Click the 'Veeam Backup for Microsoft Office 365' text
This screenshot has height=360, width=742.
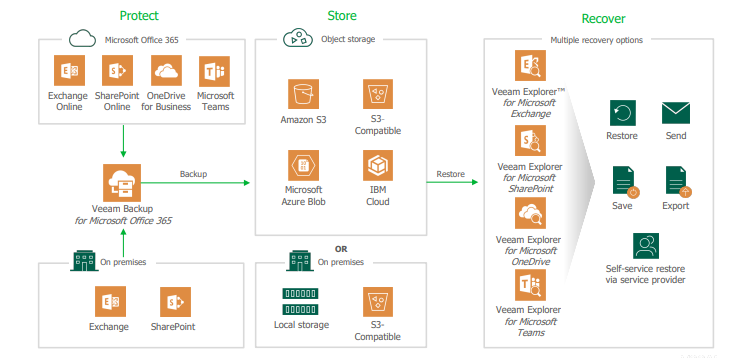[x=123, y=214]
